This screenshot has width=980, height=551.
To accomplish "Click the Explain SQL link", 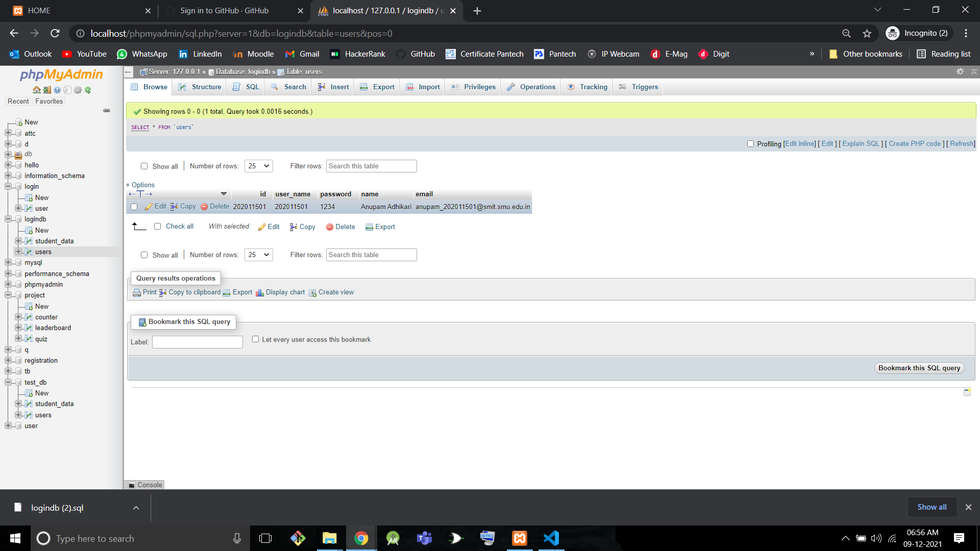I will (861, 144).
